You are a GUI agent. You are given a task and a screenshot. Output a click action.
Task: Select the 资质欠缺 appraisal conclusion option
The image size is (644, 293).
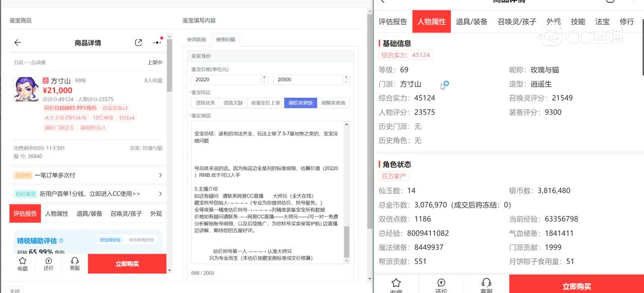(x=233, y=103)
